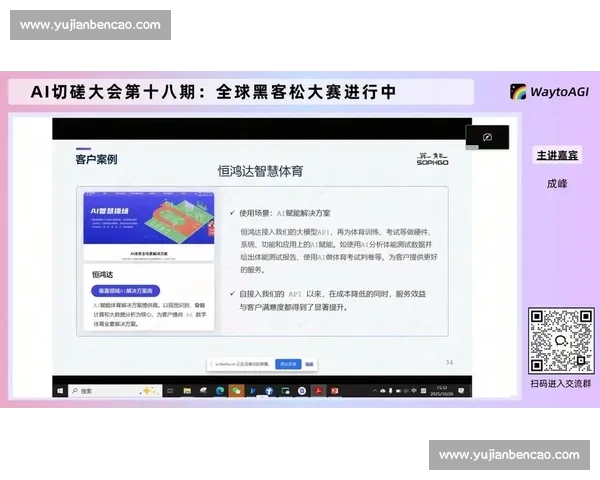Open WeChat from the taskbar
The width and height of the screenshot is (600, 480).
pyautogui.click(x=236, y=391)
